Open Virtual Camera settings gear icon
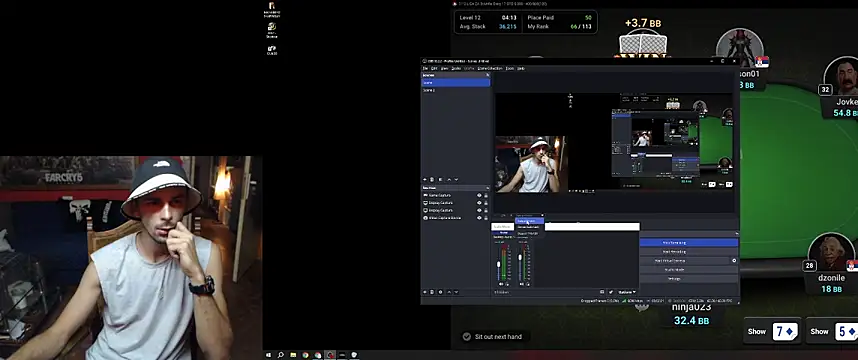Screen dimensions: 858x360 [x=734, y=260]
